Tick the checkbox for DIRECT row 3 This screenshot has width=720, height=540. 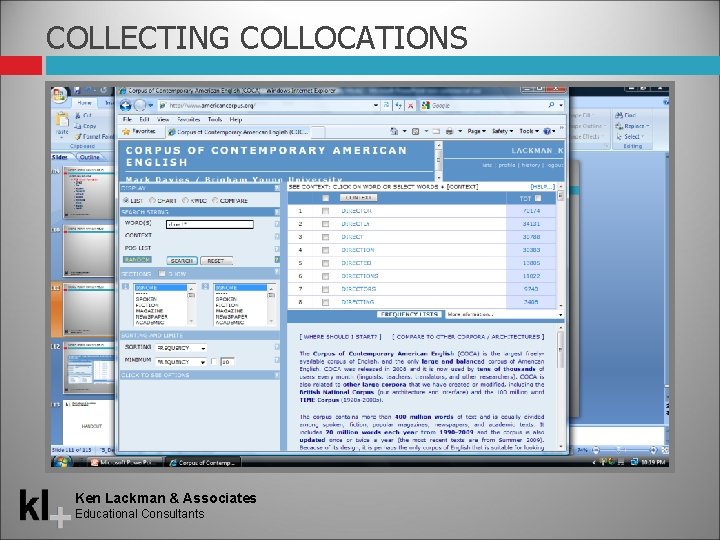click(x=325, y=237)
